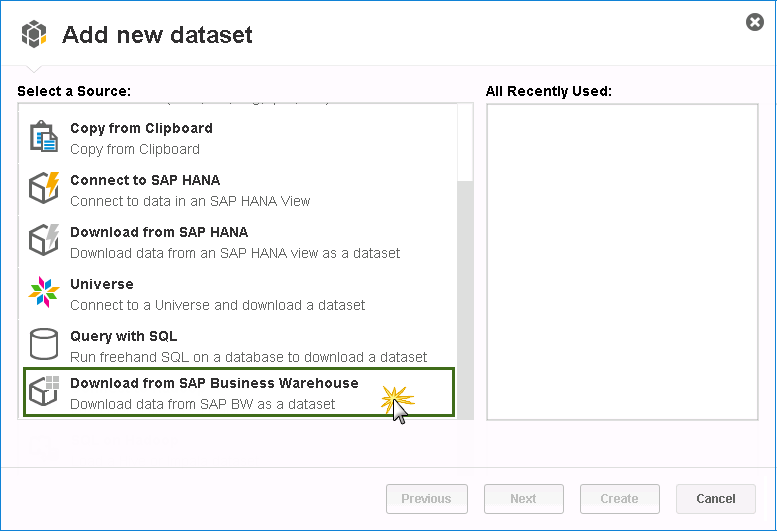Click the Previous button
This screenshot has width=777, height=531.
coord(427,499)
